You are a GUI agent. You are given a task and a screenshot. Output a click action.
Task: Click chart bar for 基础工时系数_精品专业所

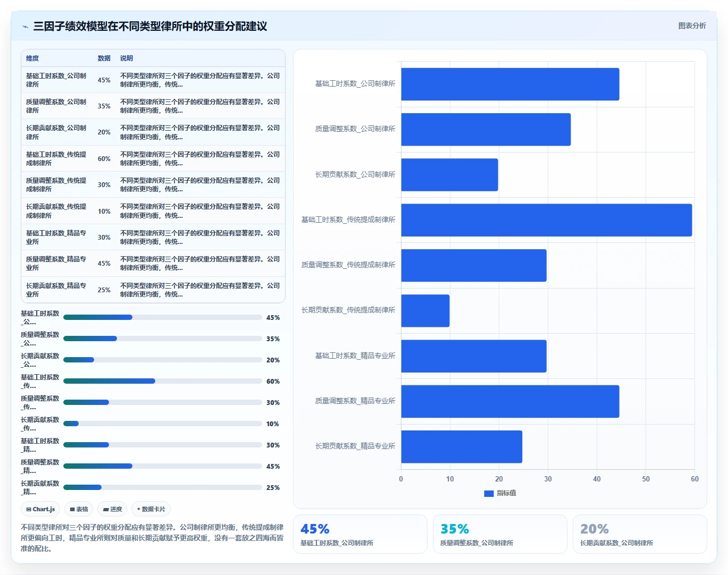pyautogui.click(x=474, y=356)
